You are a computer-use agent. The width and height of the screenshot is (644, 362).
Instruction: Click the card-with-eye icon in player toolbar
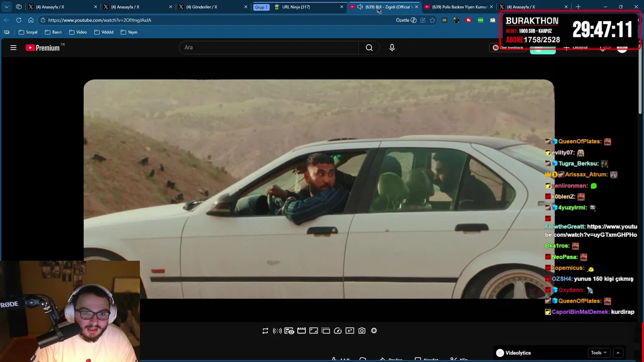coord(289,331)
